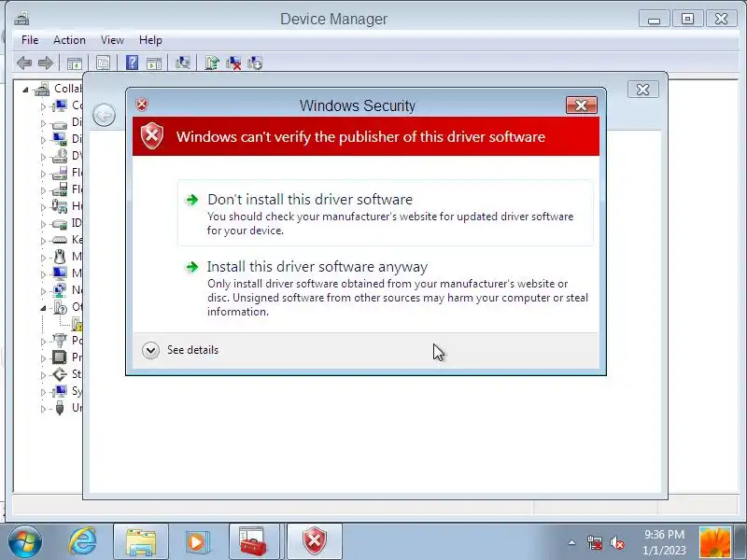The image size is (747, 560).
Task: Click the wizard's round back arrow button
Action: 104,115
